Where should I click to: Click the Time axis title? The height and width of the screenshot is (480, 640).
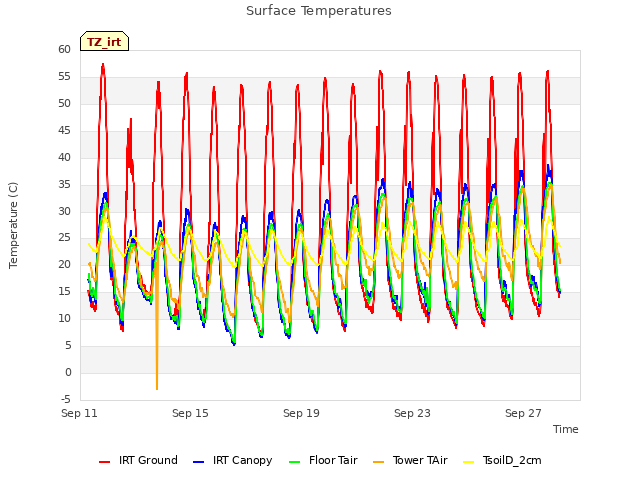tap(566, 429)
